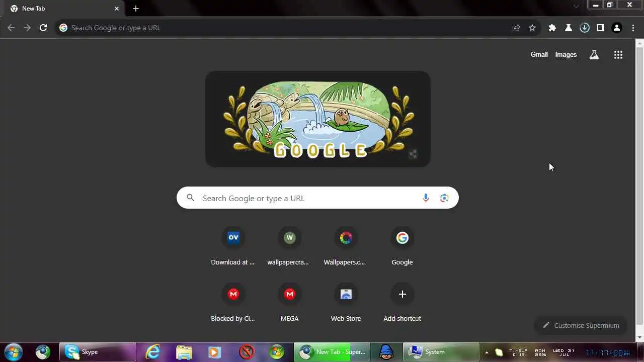The height and width of the screenshot is (362, 644).
Task: Start voice search with the microphone
Action: coord(426,198)
